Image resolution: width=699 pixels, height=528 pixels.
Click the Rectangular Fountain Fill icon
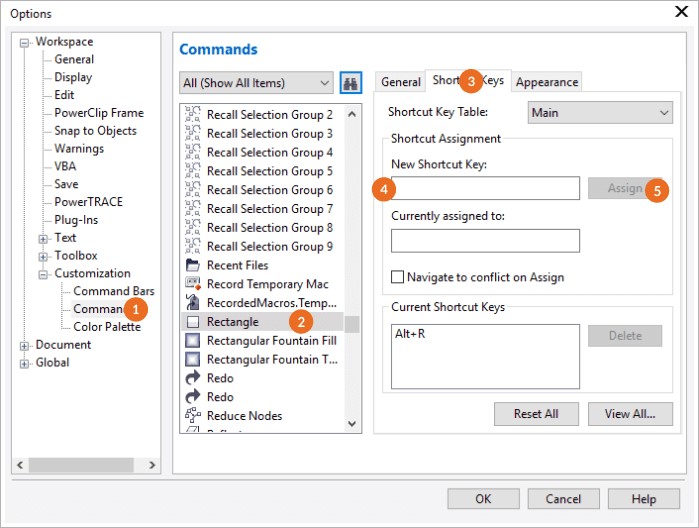coord(193,341)
